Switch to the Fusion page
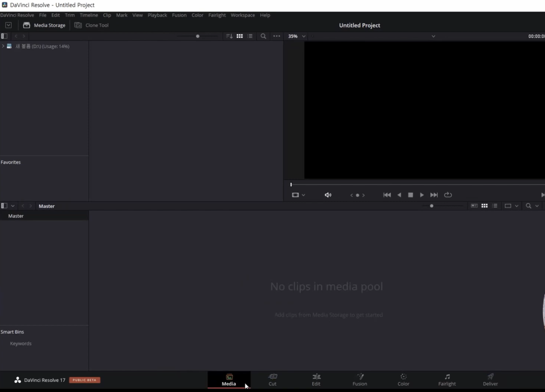The height and width of the screenshot is (392, 545). click(360, 380)
